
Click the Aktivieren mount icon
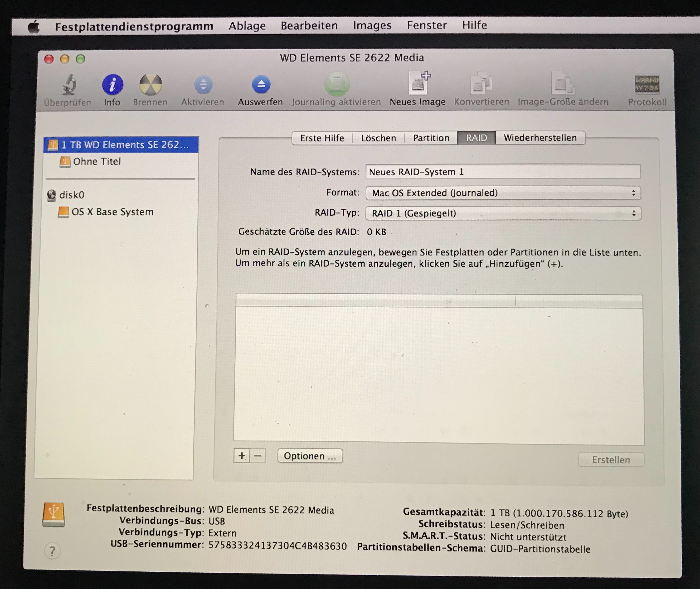point(203,84)
